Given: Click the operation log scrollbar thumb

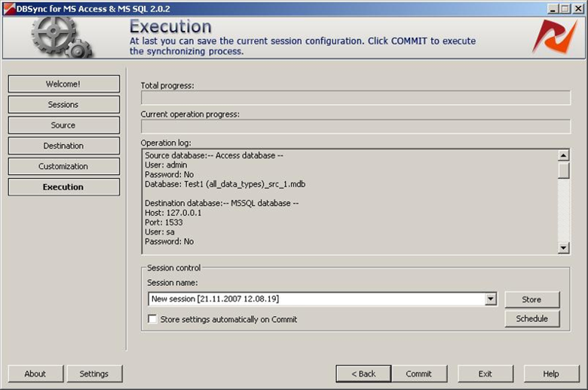Looking at the screenshot, I should tap(563, 170).
